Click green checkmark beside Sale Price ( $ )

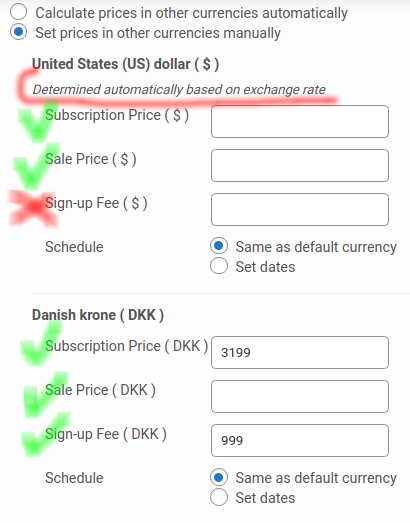click(36, 166)
